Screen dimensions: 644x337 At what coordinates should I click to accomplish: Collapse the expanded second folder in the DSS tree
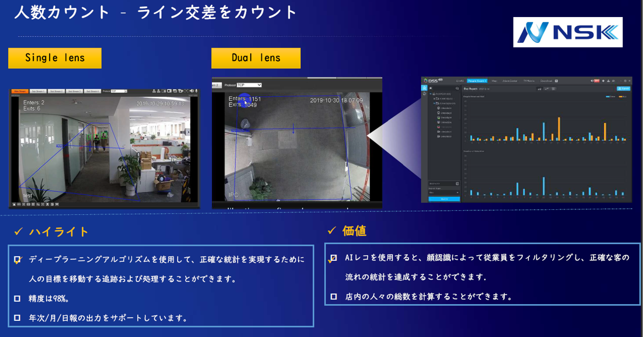click(x=434, y=103)
